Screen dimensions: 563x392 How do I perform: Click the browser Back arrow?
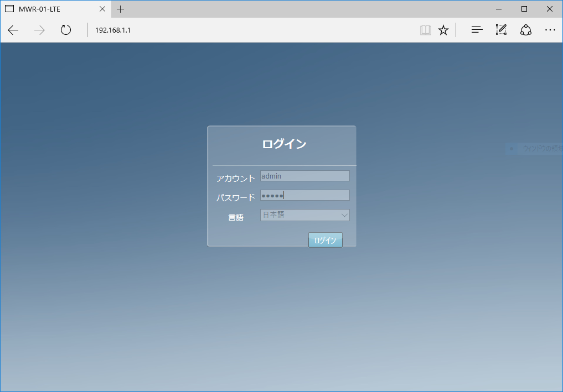[13, 30]
